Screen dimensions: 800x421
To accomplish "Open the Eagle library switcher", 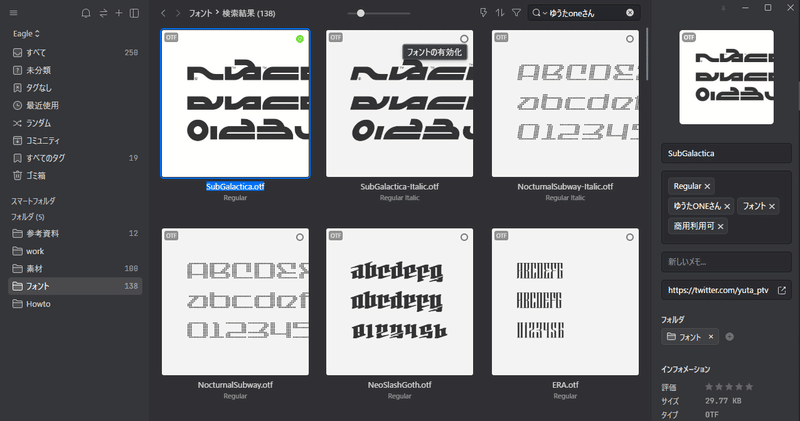I will point(26,34).
